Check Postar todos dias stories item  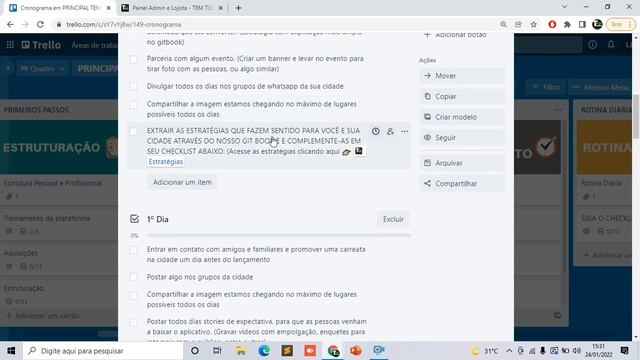(133, 322)
